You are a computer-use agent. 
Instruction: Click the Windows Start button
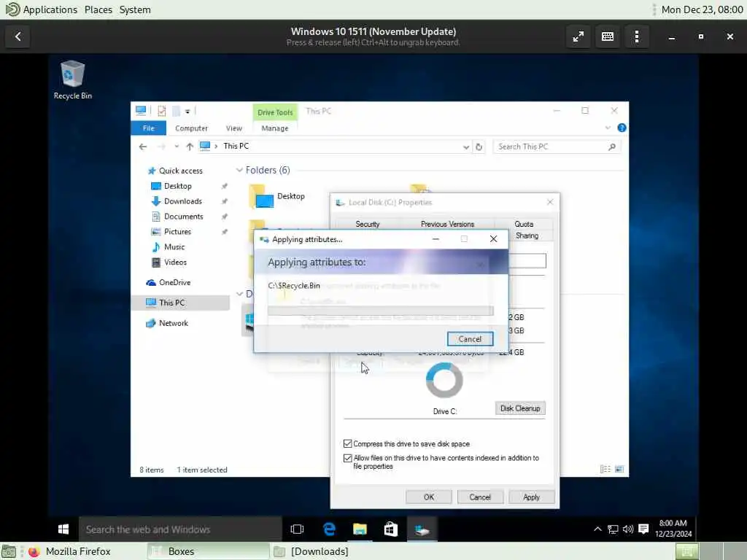click(x=63, y=529)
